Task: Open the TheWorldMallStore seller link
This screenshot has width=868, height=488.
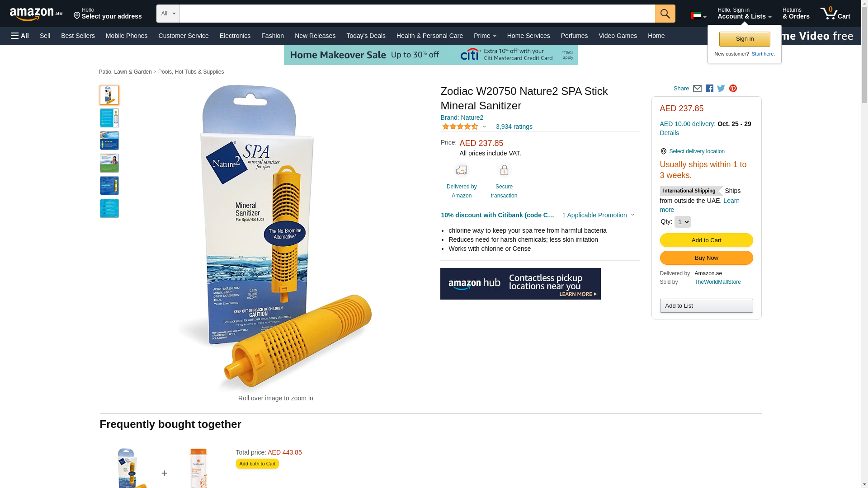Action: pyautogui.click(x=717, y=282)
